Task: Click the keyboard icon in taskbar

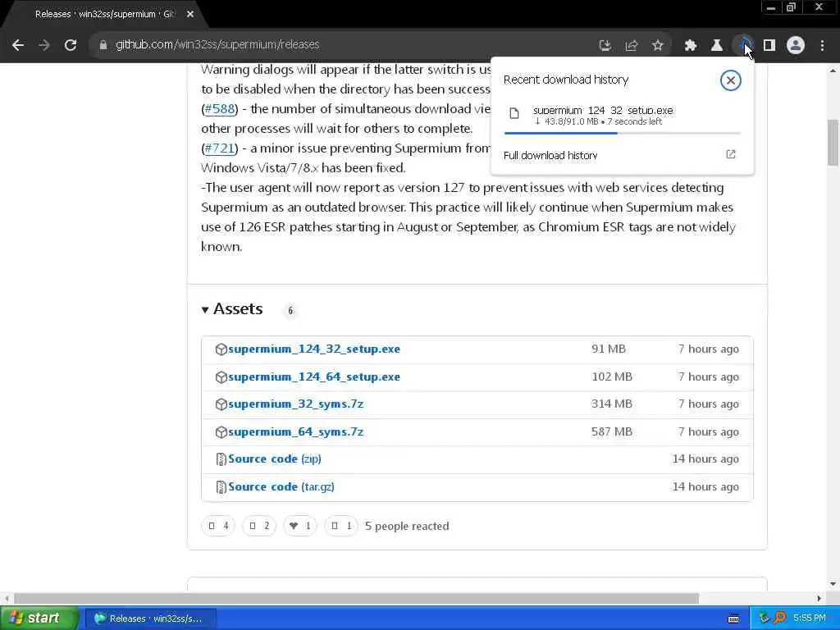Action: coord(733,619)
